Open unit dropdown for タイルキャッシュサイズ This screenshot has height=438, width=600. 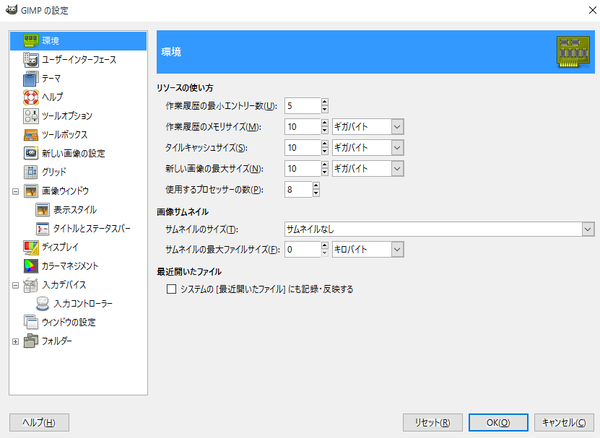click(x=397, y=148)
